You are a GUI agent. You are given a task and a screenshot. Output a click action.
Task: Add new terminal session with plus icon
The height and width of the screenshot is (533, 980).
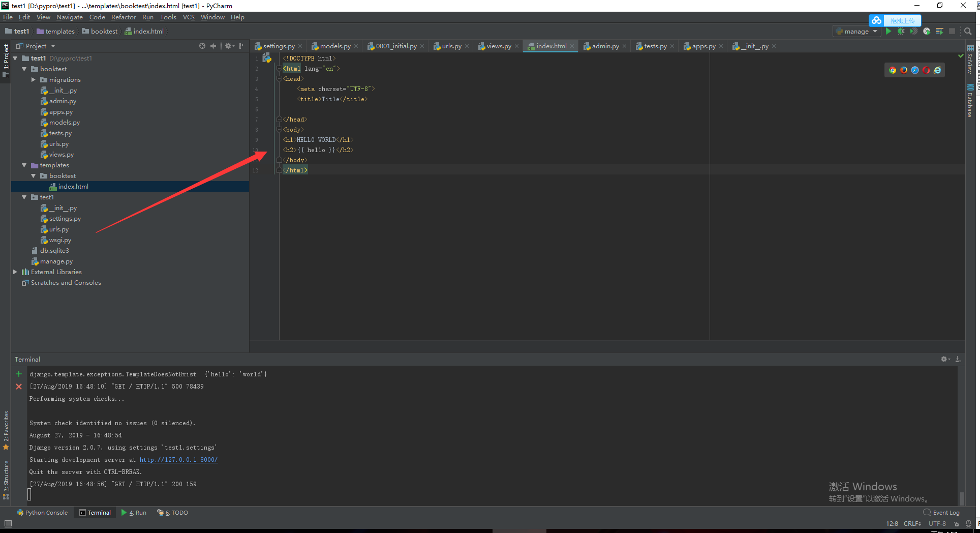point(19,374)
